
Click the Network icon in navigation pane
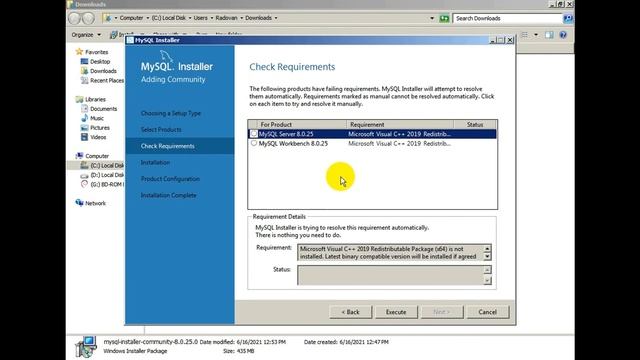[x=79, y=203]
